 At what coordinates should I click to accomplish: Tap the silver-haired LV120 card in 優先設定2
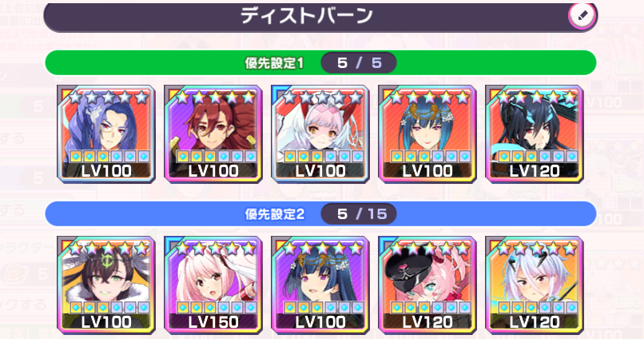tap(535, 285)
